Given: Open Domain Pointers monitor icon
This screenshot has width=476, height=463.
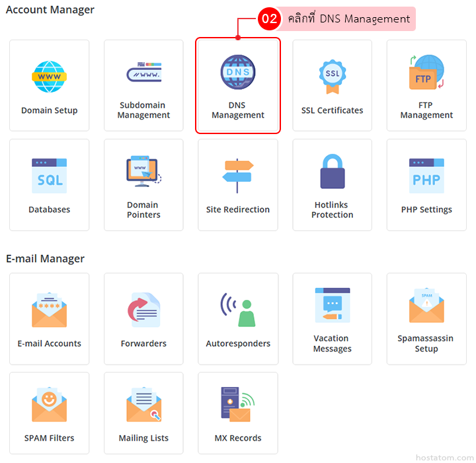Looking at the screenshot, I should (143, 173).
